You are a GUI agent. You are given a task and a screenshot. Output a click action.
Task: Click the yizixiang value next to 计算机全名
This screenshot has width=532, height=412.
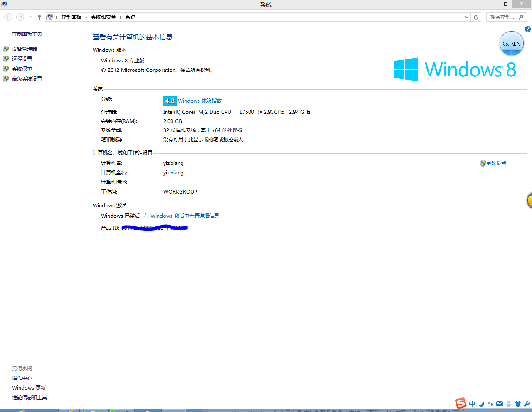(173, 173)
